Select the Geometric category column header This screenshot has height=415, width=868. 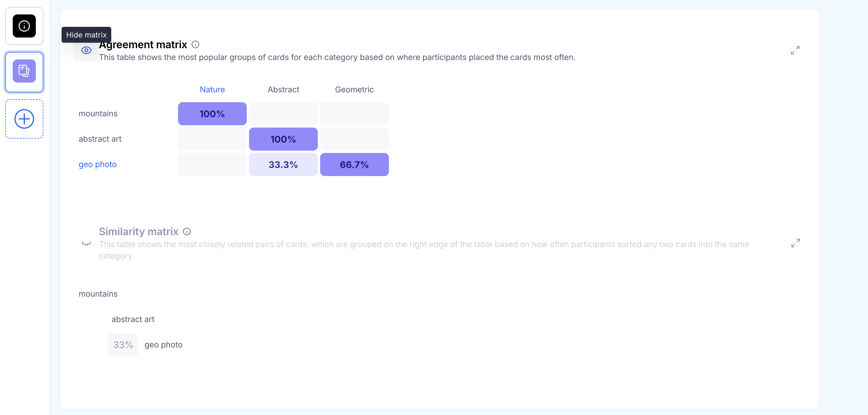click(354, 89)
